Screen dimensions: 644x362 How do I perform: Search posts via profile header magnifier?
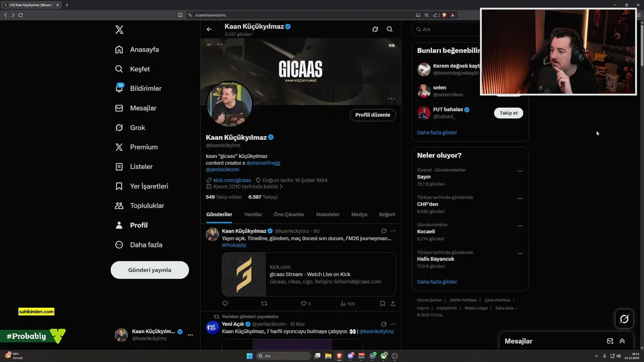pos(389,29)
